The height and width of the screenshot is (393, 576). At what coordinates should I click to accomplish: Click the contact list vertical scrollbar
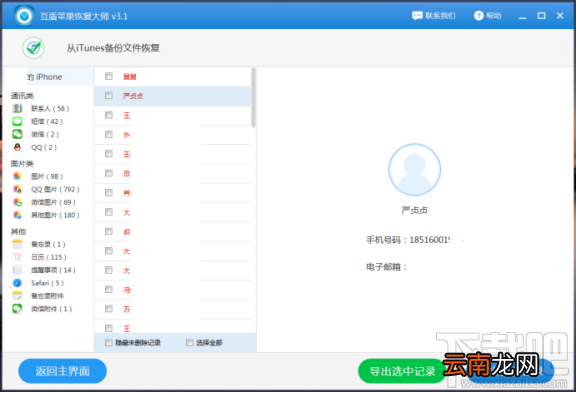[253, 97]
